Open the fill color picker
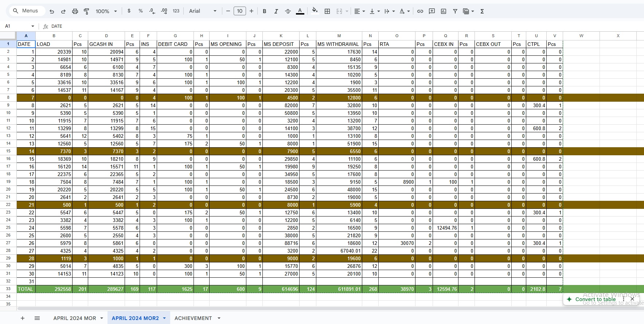The image size is (644, 324). [x=315, y=11]
